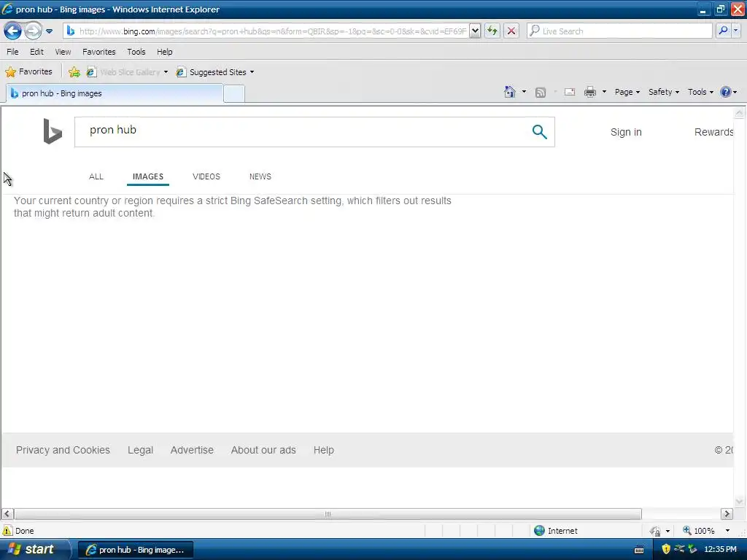Open the Edit menu

36,52
